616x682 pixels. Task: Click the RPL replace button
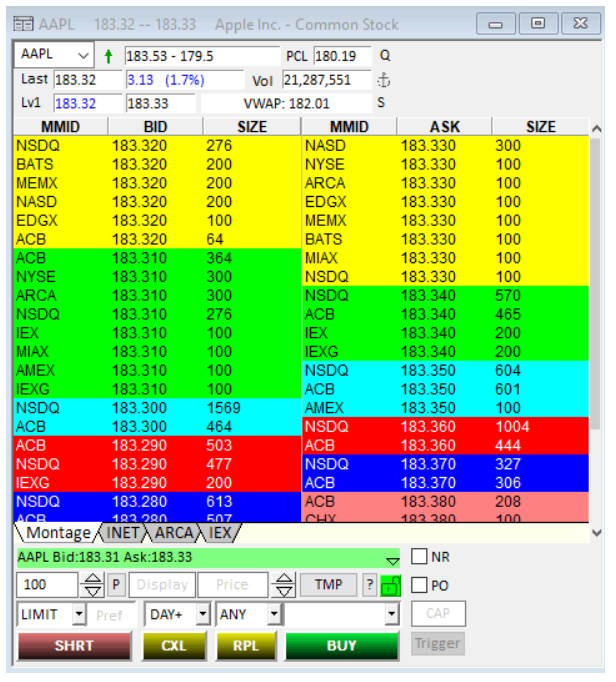pos(246,645)
